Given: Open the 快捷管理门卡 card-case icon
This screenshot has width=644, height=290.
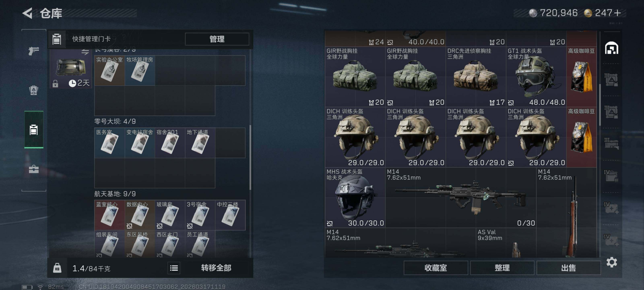Looking at the screenshot, I should pos(57,39).
